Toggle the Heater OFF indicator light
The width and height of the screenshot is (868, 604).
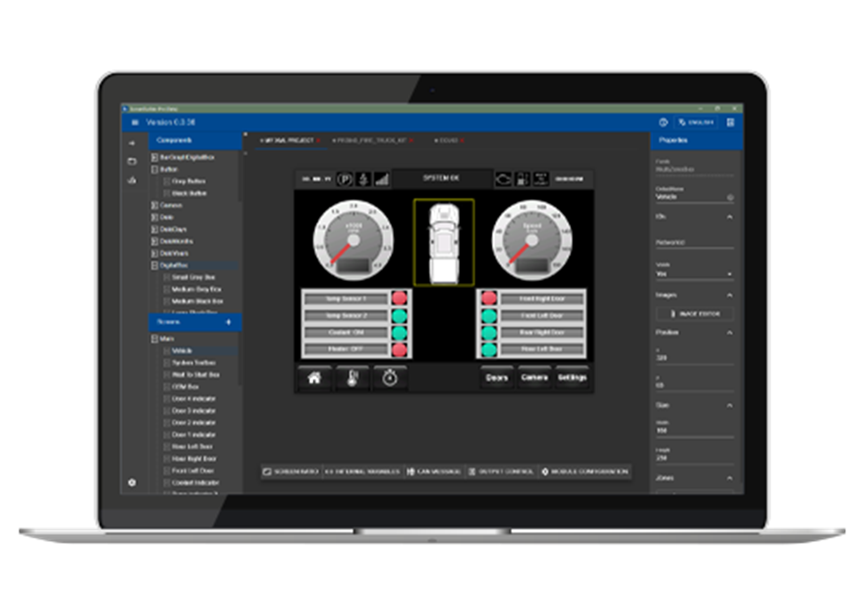tap(400, 348)
